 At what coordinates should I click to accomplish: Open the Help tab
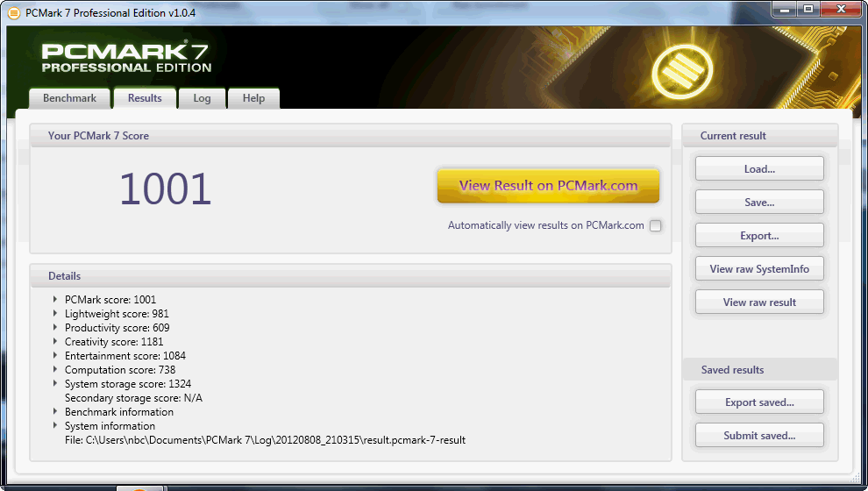(253, 98)
